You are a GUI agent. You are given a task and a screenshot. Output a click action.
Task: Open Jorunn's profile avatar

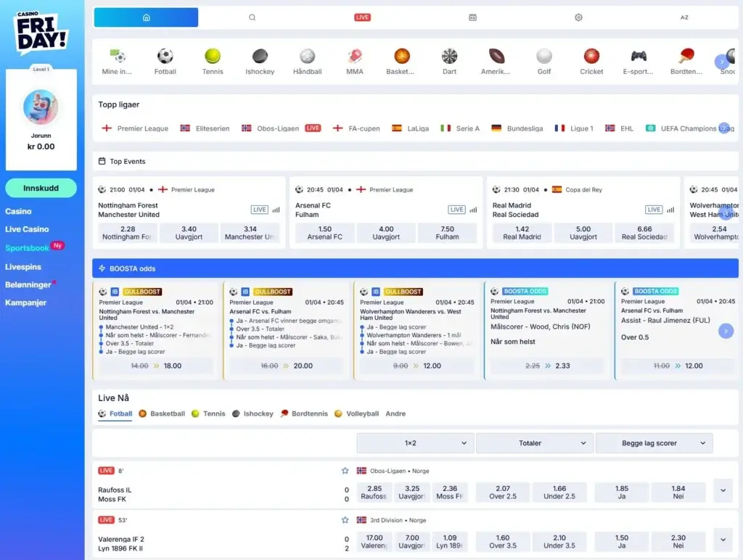41,107
